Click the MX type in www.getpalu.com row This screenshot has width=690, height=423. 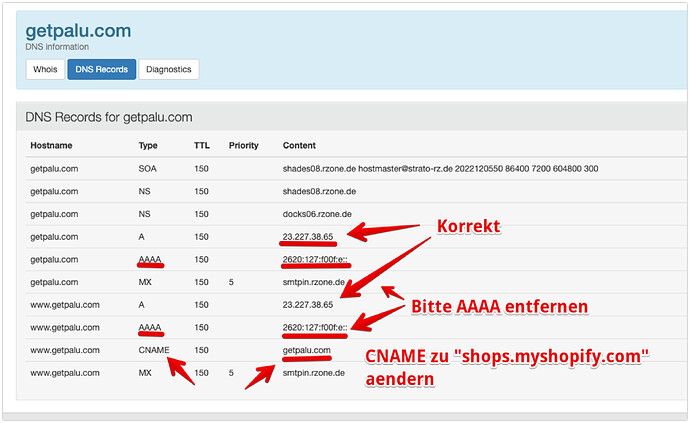click(145, 373)
